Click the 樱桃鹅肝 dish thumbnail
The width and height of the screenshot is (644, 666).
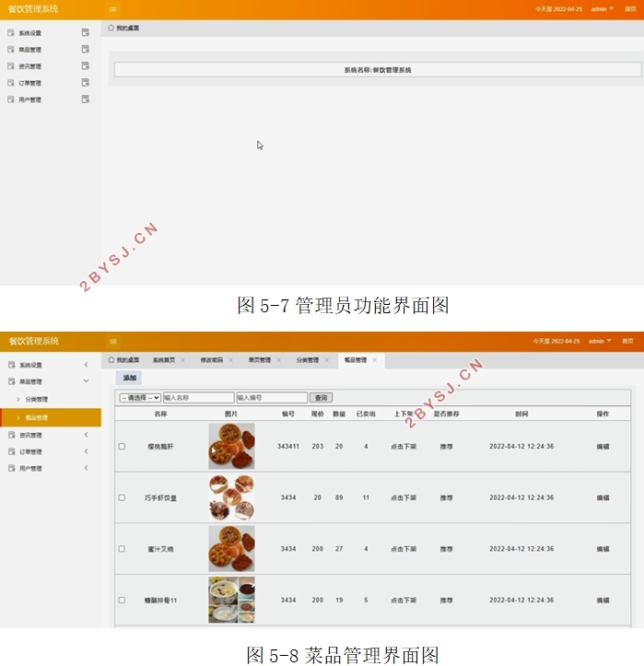click(x=231, y=446)
